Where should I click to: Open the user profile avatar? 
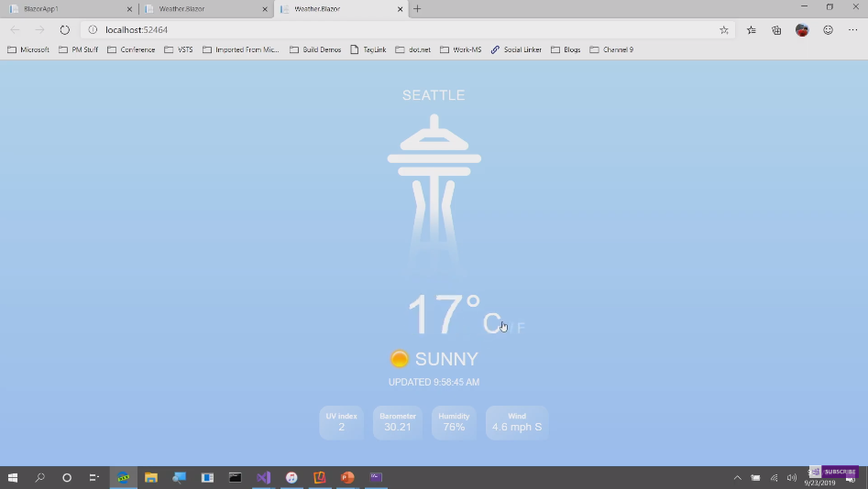tap(802, 30)
